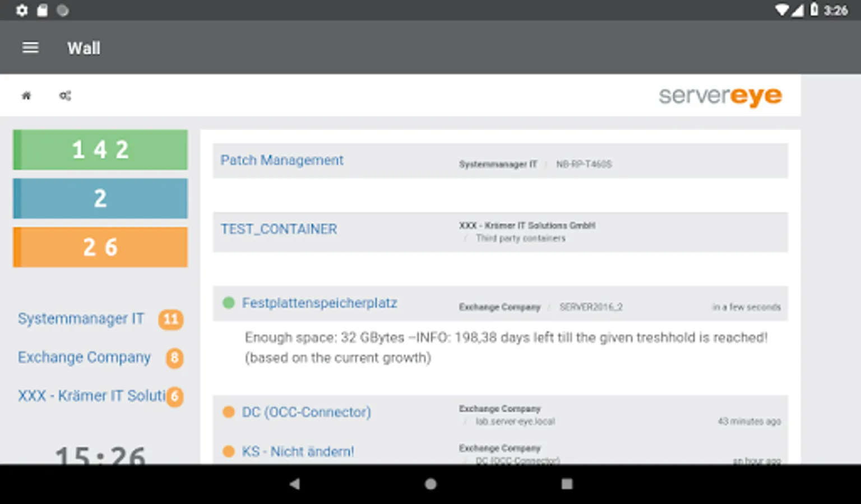Open the settings gears icon
Image resolution: width=861 pixels, height=504 pixels.
click(65, 96)
